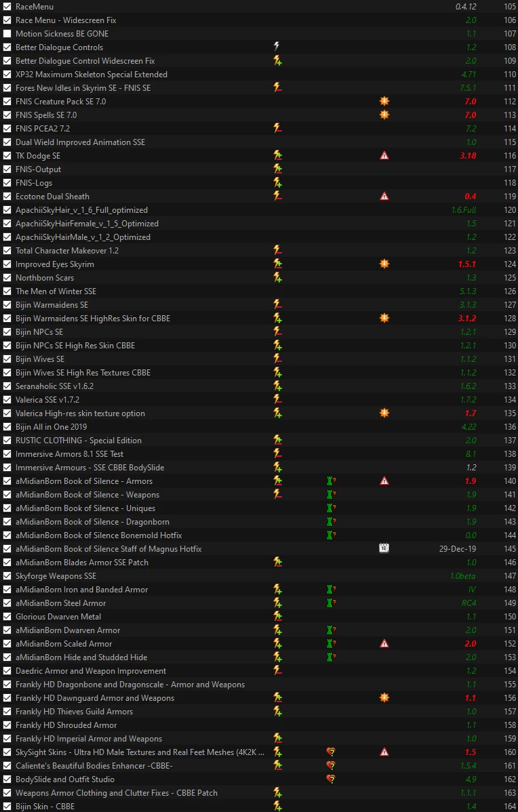Uncheck the Seranaholic SSE v1.6.2 mod

pos(7,386)
